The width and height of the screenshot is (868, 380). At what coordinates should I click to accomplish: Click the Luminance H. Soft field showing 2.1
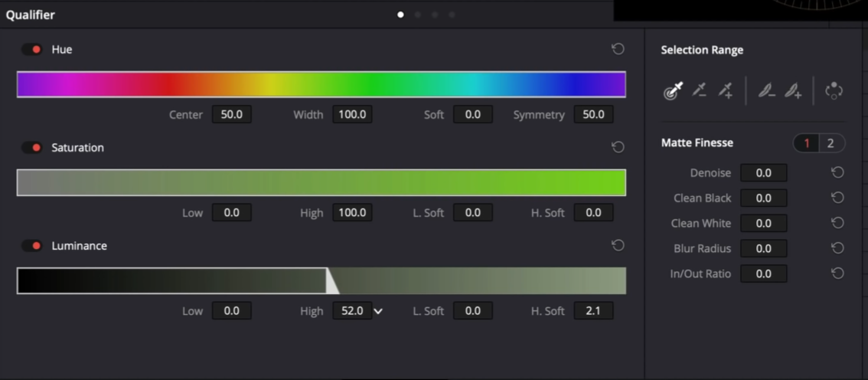click(593, 311)
